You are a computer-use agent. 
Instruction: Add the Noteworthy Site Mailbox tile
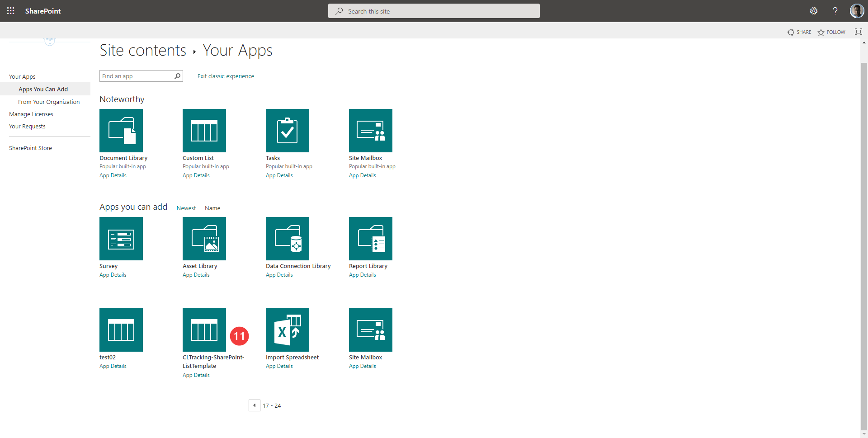pos(371,131)
